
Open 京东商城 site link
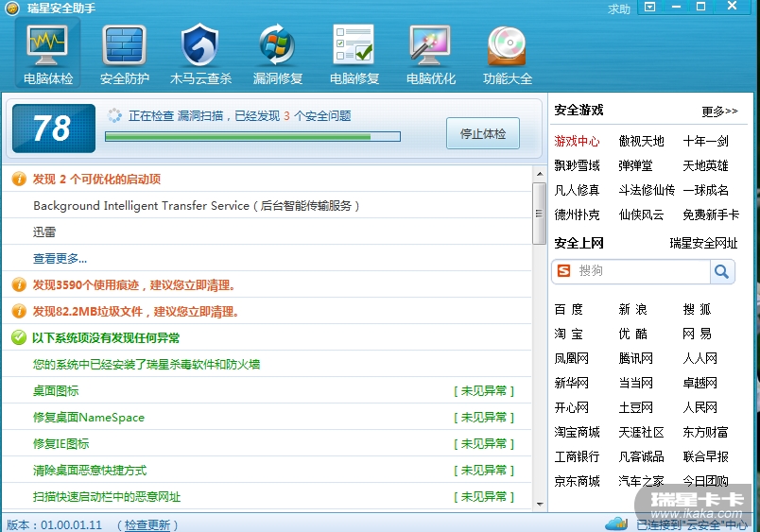577,481
